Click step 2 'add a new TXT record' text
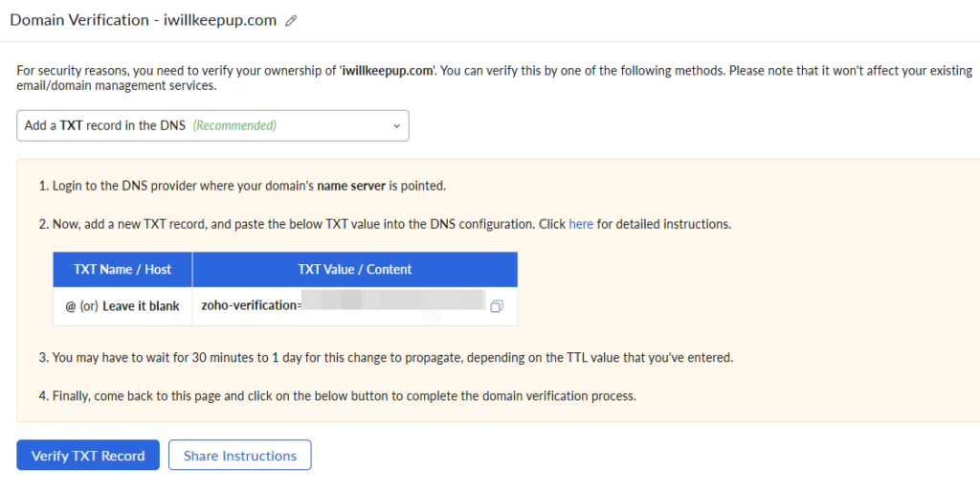980x492 pixels. tap(287, 224)
